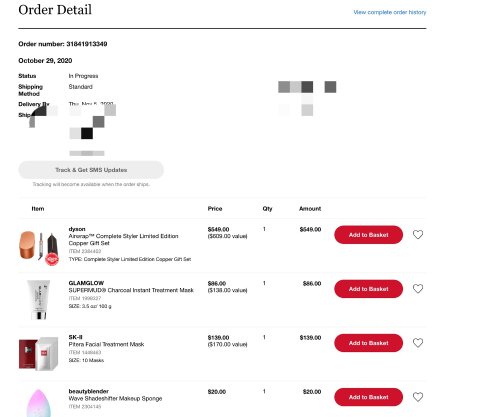Open view complete order history link
Image resolution: width=480 pixels, height=417 pixels.
click(390, 12)
